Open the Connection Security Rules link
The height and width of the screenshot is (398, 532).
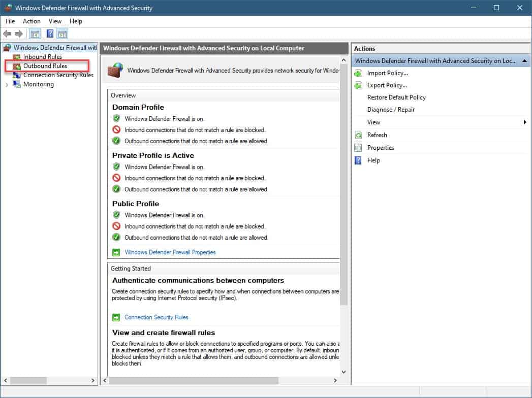157,318
